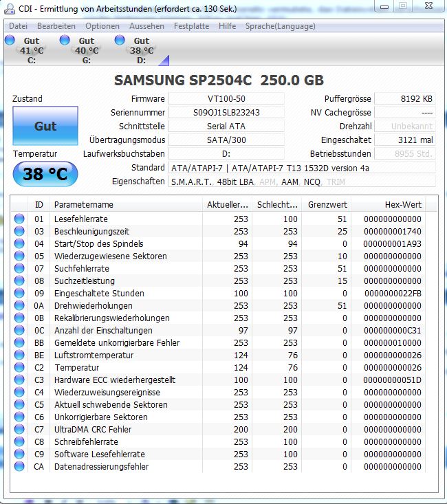Click the blue status orb for drive C:
The image size is (447, 504).
tap(10, 40)
